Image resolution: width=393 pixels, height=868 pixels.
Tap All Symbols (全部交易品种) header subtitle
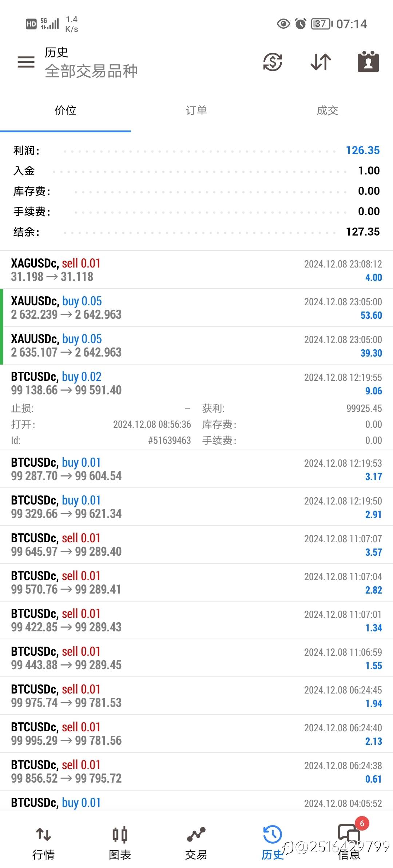91,71
